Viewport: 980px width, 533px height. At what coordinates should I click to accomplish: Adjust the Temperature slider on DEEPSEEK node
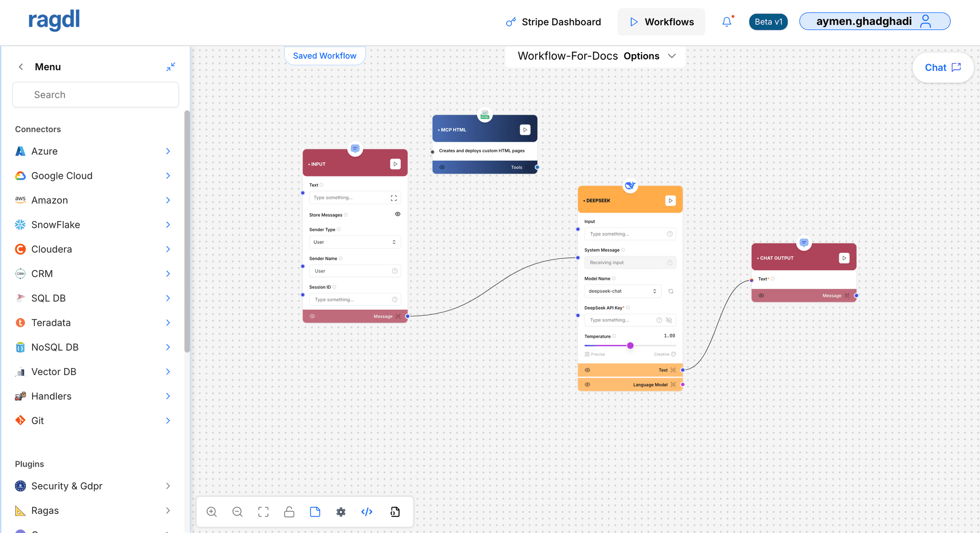click(x=630, y=345)
